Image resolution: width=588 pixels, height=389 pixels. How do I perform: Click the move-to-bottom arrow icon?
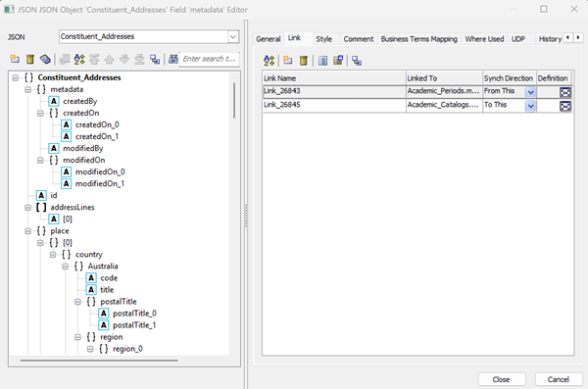[x=139, y=59]
